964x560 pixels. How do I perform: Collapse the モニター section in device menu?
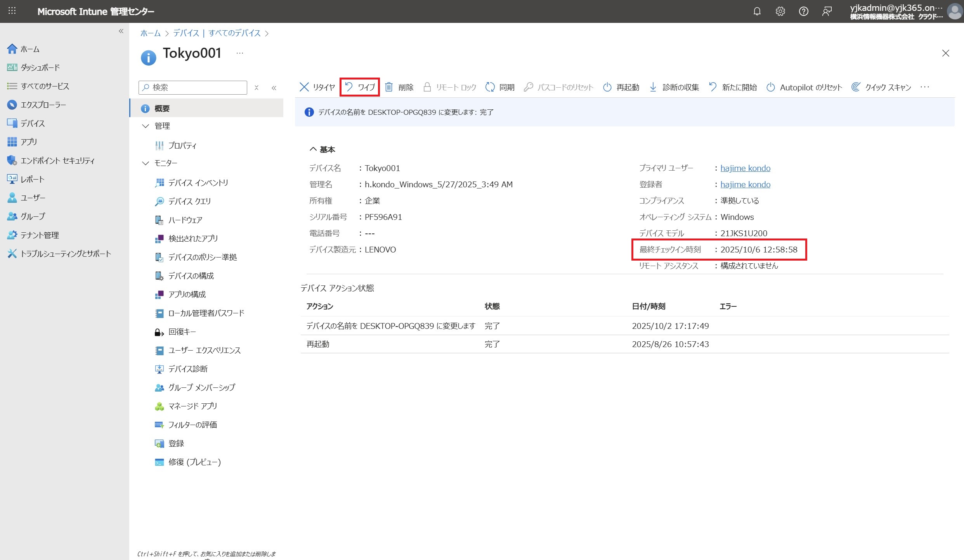point(146,163)
